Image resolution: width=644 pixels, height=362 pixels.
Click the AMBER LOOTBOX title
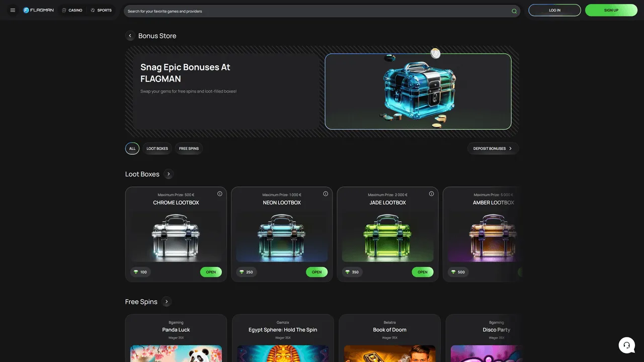tap(494, 203)
